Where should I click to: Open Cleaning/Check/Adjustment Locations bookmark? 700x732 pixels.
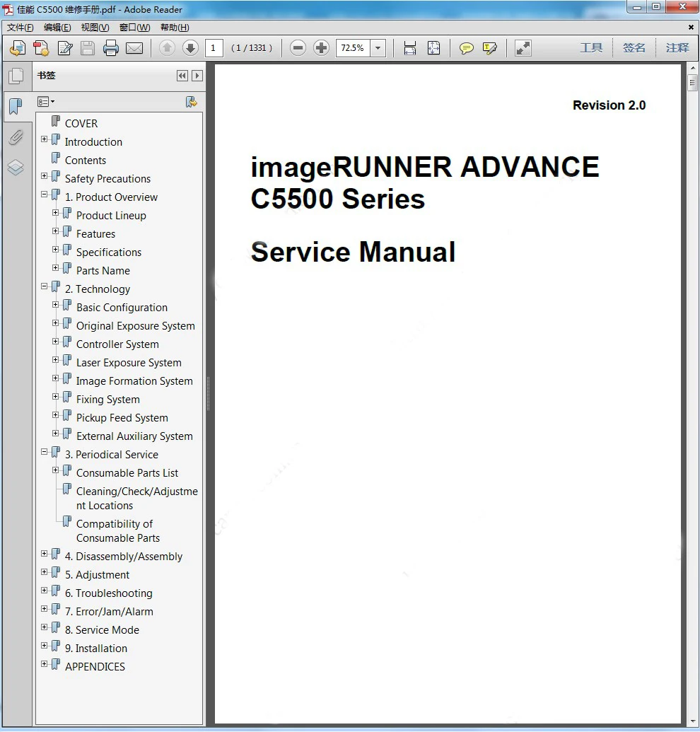136,499
